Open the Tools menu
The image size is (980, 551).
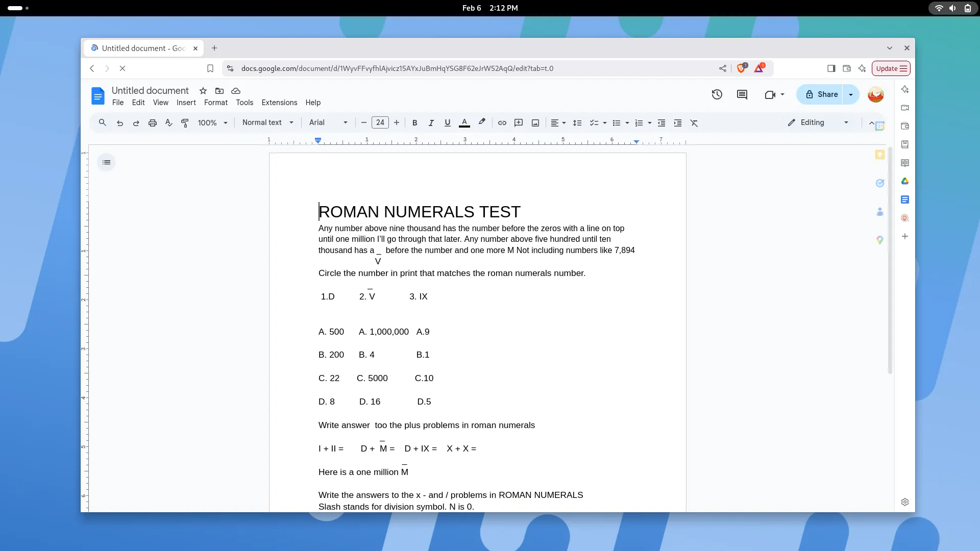(244, 103)
